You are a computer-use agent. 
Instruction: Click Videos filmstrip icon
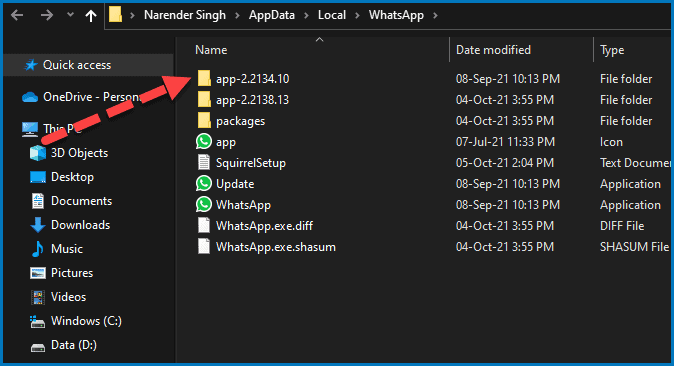tap(38, 297)
